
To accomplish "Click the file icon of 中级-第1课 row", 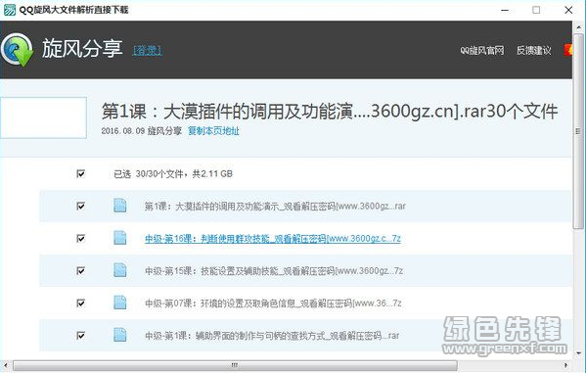I will 120,335.
